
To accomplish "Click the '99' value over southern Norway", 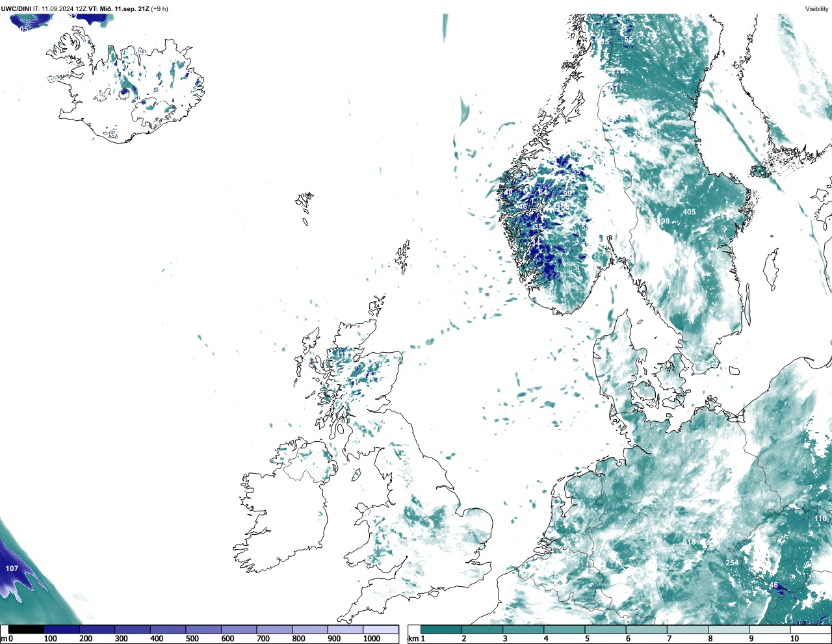I will coord(567,194).
